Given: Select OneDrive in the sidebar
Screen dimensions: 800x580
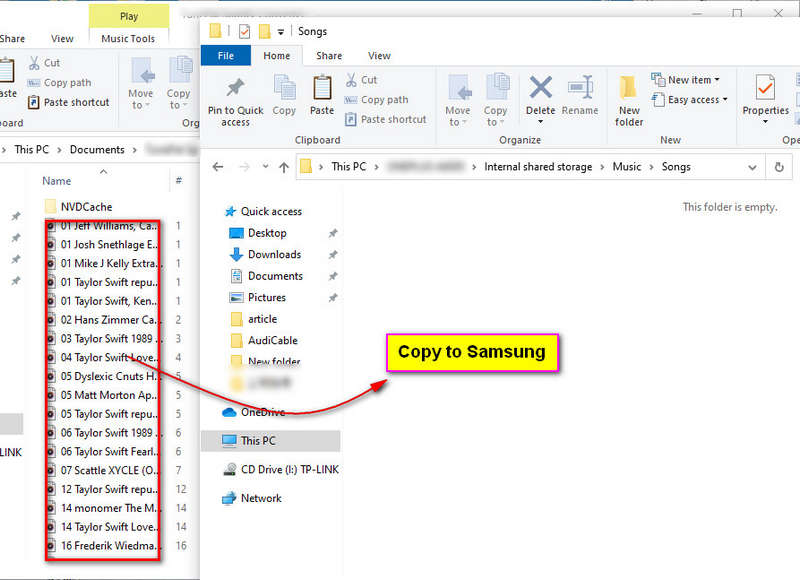Looking at the screenshot, I should [x=254, y=412].
